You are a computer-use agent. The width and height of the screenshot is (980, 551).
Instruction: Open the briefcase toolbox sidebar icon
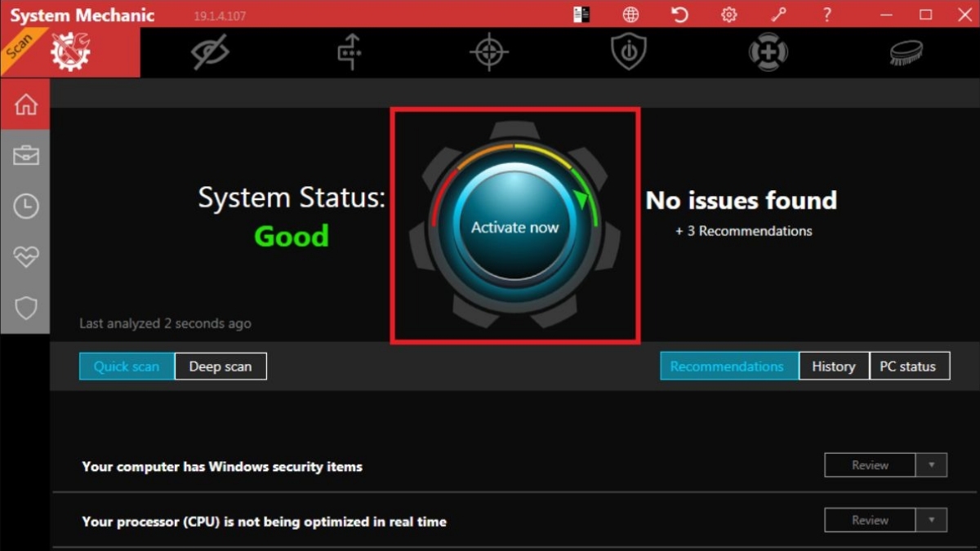[25, 155]
